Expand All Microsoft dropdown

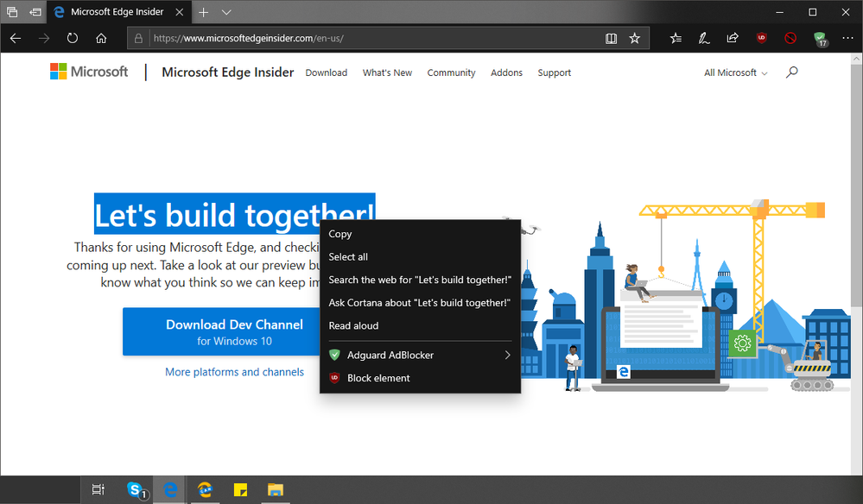tap(735, 72)
